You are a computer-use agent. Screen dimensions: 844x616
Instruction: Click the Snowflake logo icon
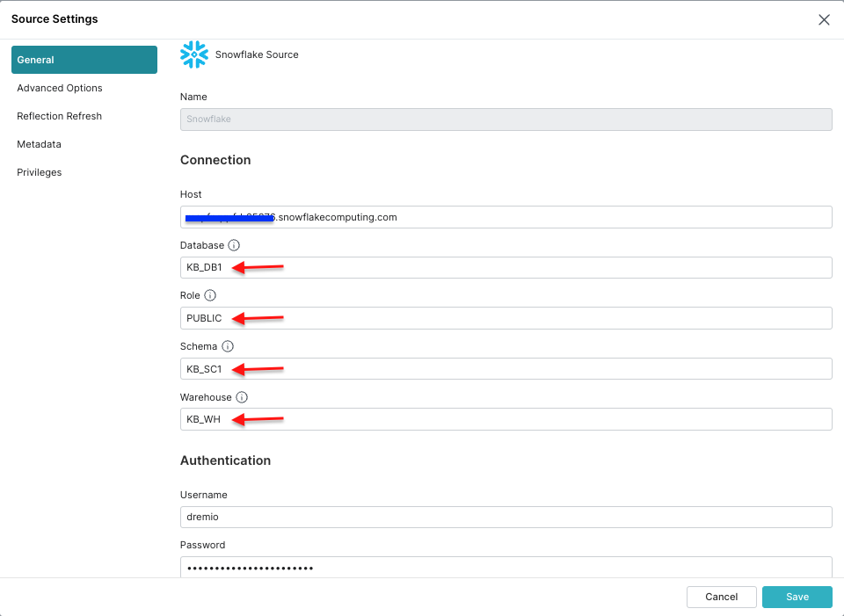pos(193,54)
